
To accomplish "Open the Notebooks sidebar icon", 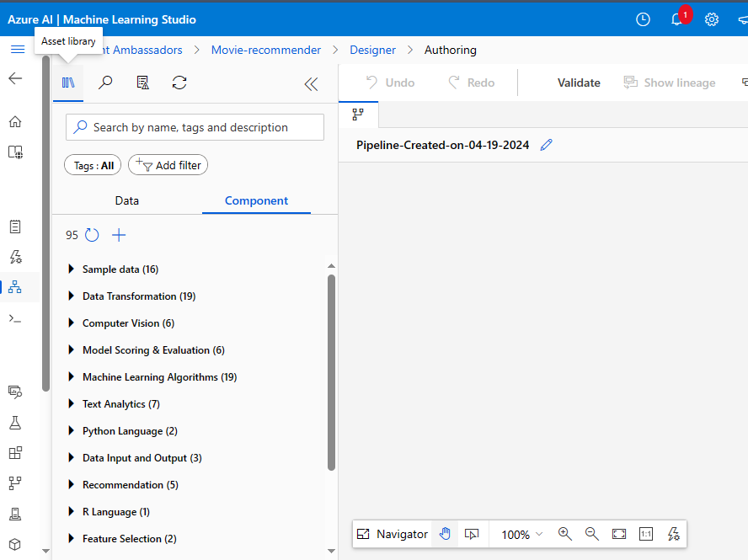I will tap(15, 227).
